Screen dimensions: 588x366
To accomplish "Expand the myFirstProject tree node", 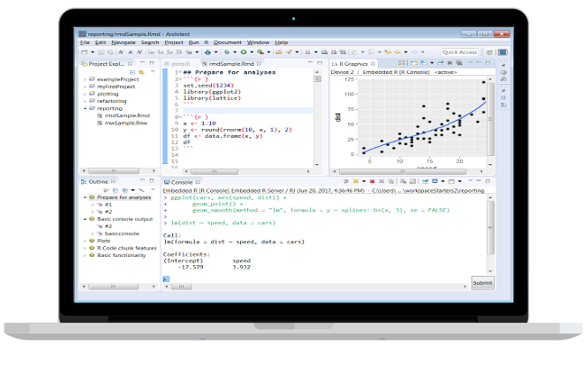I will 85,87.
